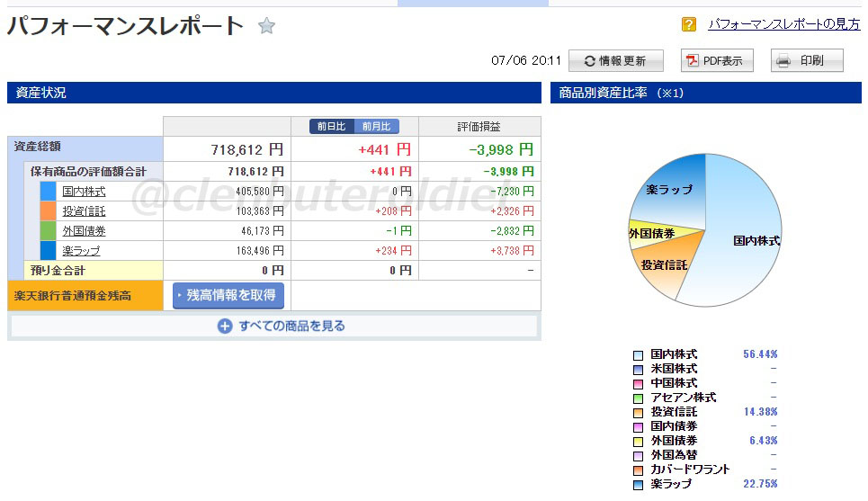The height and width of the screenshot is (501, 868).
Task: Click the 中国株式 legend swatch
Action: coord(639,384)
